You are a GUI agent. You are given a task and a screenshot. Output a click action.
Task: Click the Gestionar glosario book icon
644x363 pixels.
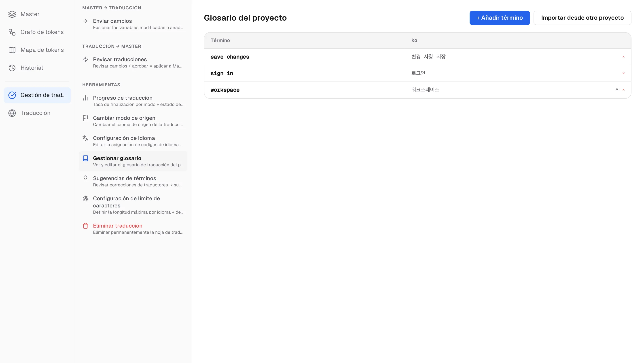[x=85, y=158]
